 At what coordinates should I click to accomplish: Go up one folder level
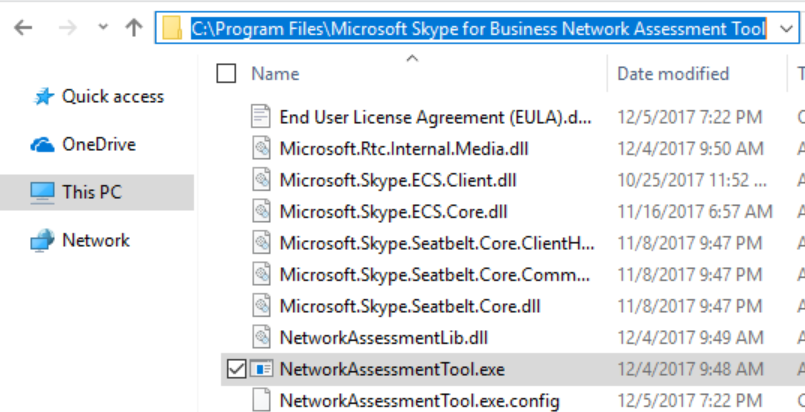tap(134, 28)
